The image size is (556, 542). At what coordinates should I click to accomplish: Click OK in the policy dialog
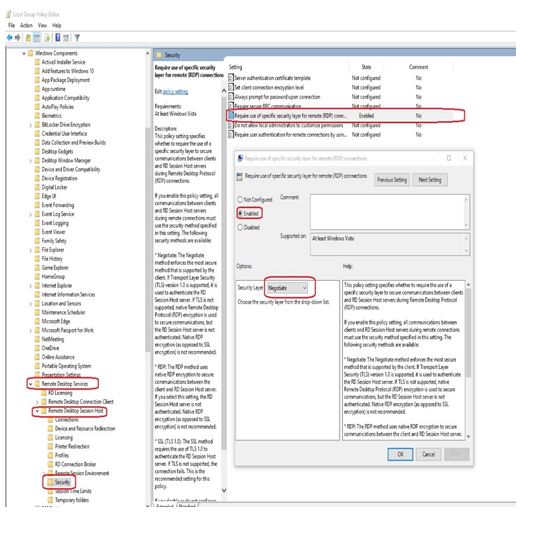(x=400, y=454)
